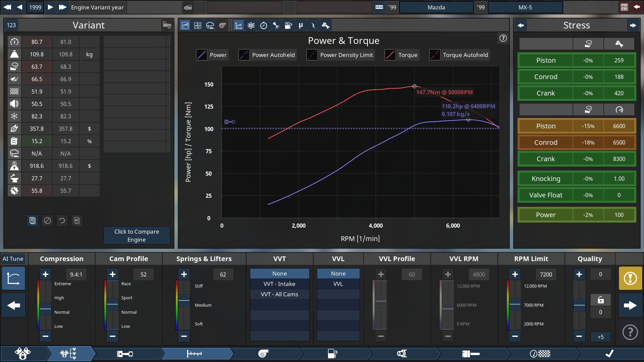Click the Cam Profile slider handle
This screenshot has height=362, width=644.
click(x=112, y=304)
